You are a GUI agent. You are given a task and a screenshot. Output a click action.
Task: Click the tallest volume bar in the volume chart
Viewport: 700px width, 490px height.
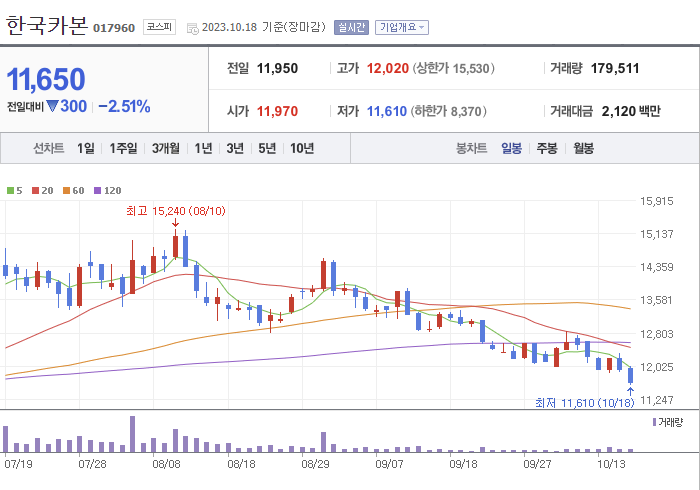133,434
